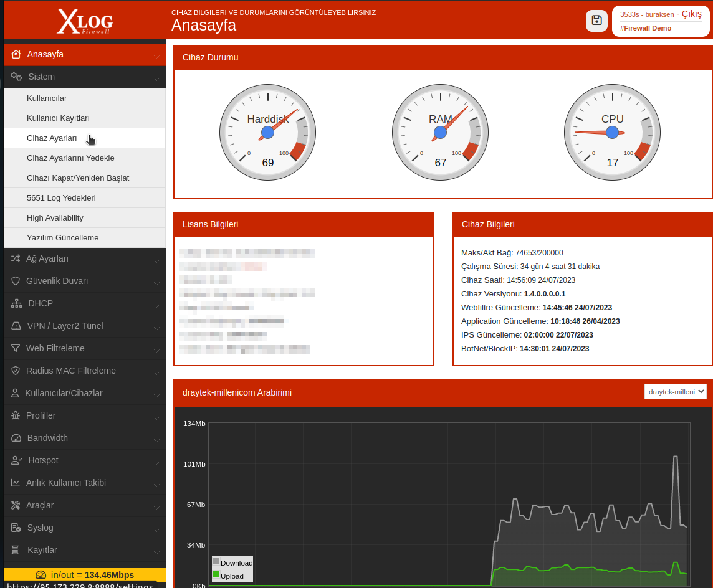The image size is (713, 588).
Task: Click the Application Güncelleme timestamp line
Action: point(540,321)
